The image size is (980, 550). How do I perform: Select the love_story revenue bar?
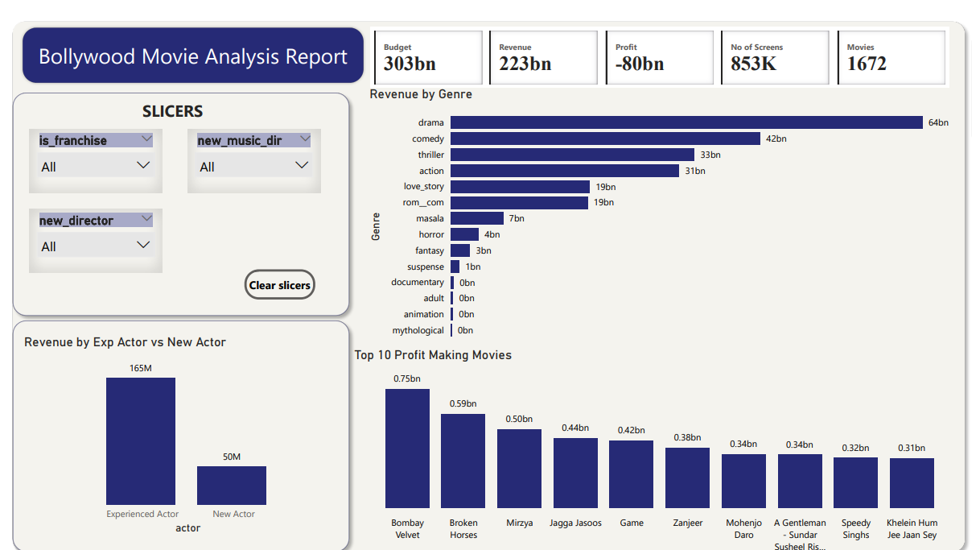click(x=520, y=186)
